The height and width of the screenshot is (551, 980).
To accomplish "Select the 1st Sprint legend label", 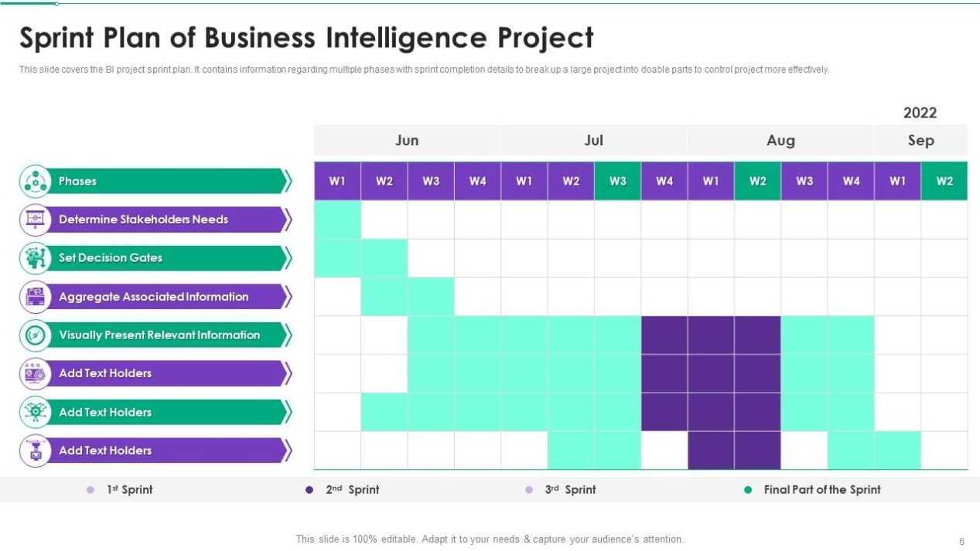I will coord(129,490).
